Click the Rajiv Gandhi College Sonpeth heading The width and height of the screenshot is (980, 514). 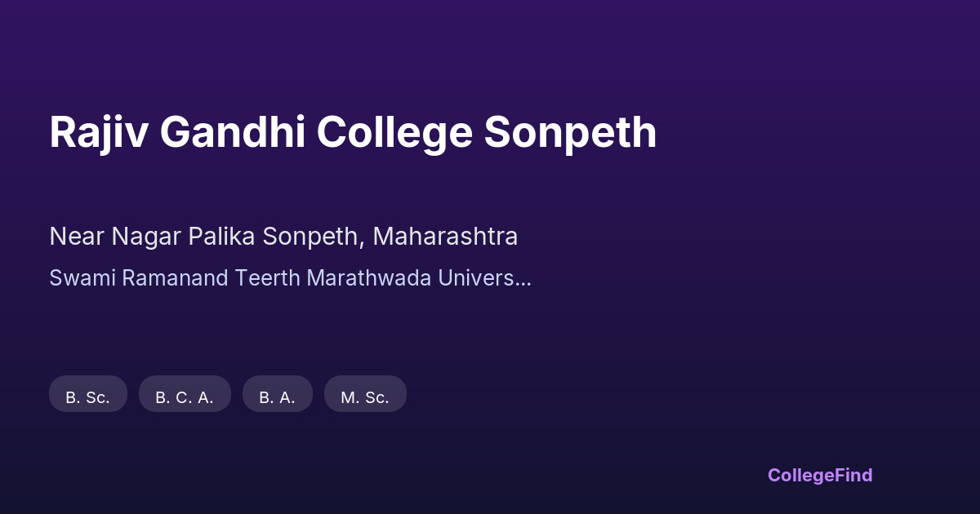click(x=353, y=132)
